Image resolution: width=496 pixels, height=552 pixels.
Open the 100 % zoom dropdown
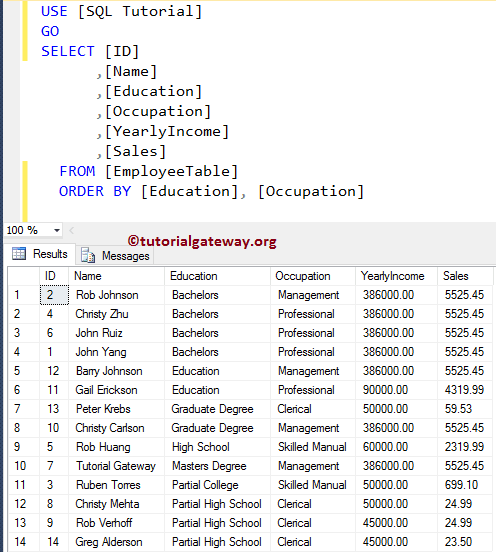coord(56,231)
